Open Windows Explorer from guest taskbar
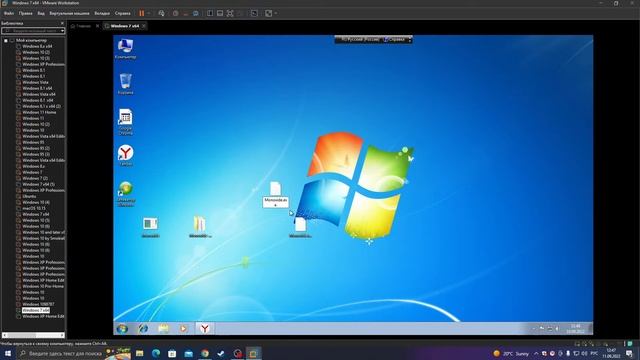The width and height of the screenshot is (640, 360). [x=163, y=329]
